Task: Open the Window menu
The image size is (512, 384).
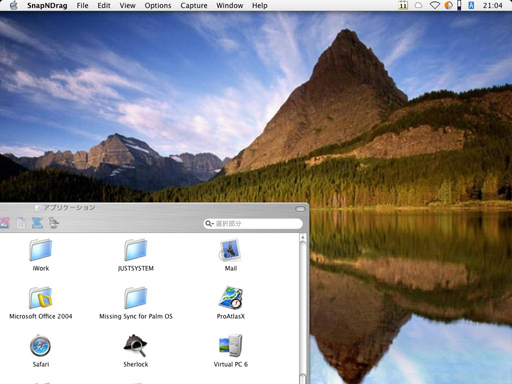Action: [x=230, y=6]
